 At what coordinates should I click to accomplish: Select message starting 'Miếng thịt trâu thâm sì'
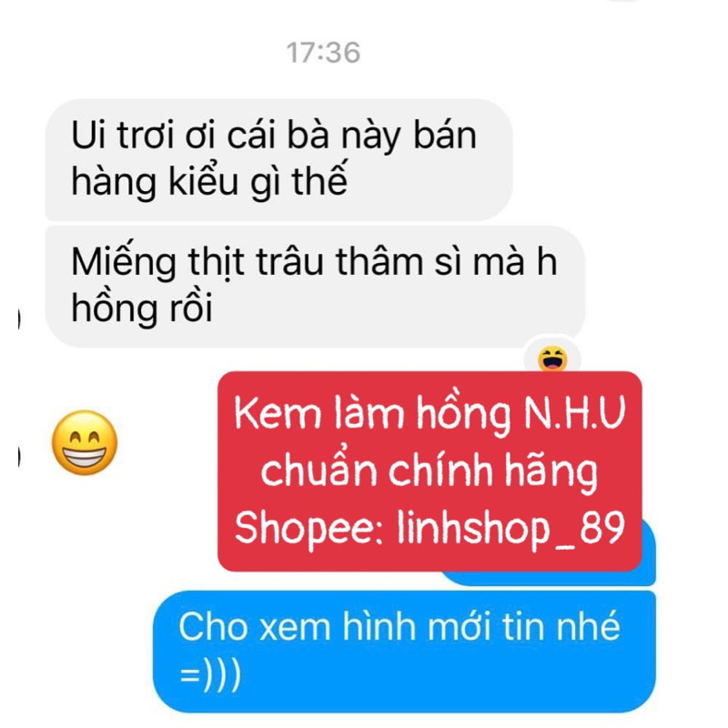point(315,287)
